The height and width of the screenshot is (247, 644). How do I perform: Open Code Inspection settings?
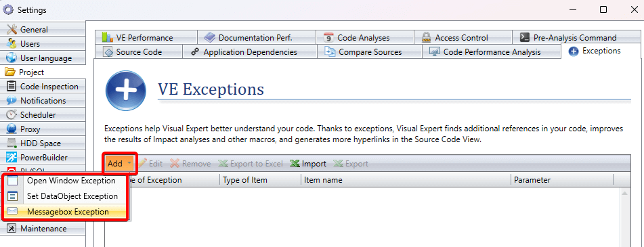(x=43, y=87)
